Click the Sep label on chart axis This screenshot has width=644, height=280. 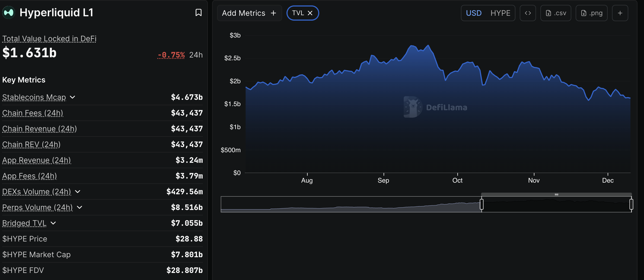pyautogui.click(x=383, y=180)
